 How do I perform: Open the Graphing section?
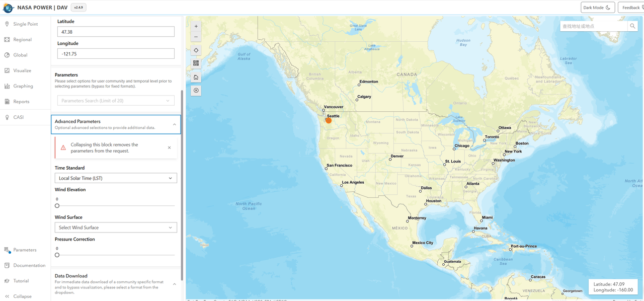23,86
